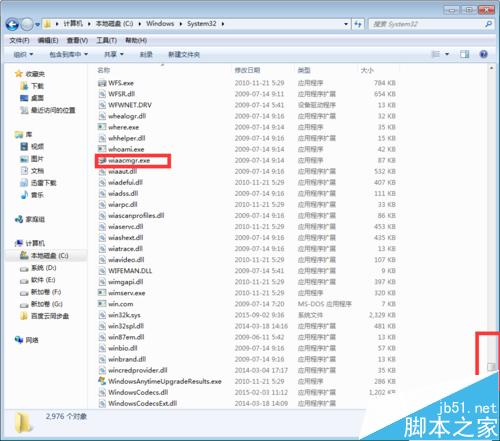Select the win32k.sys file icon
The height and width of the screenshot is (441, 500).
[x=102, y=315]
